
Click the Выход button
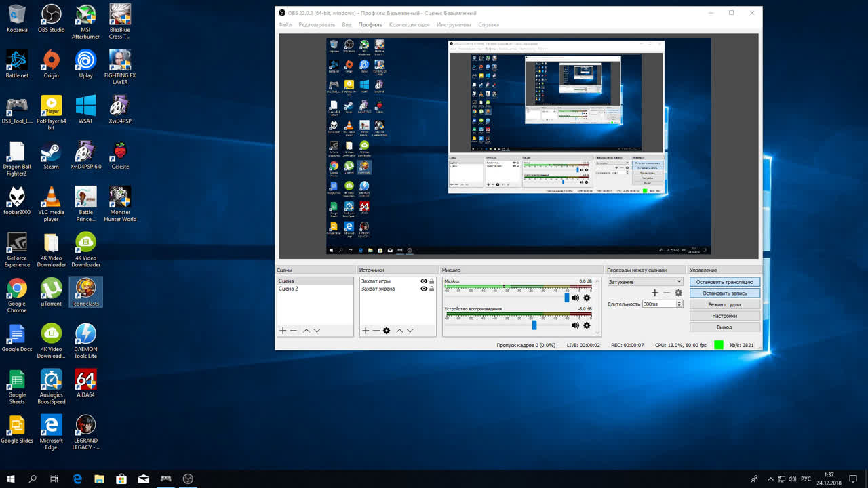[x=724, y=327]
